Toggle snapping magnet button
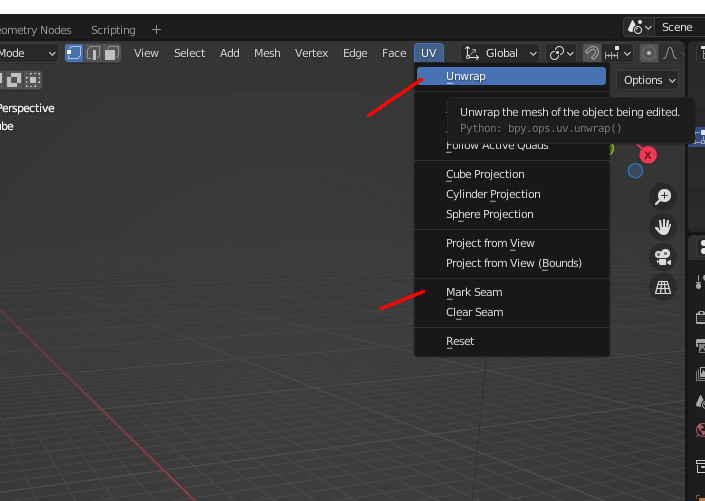This screenshot has height=501, width=705. click(x=592, y=53)
